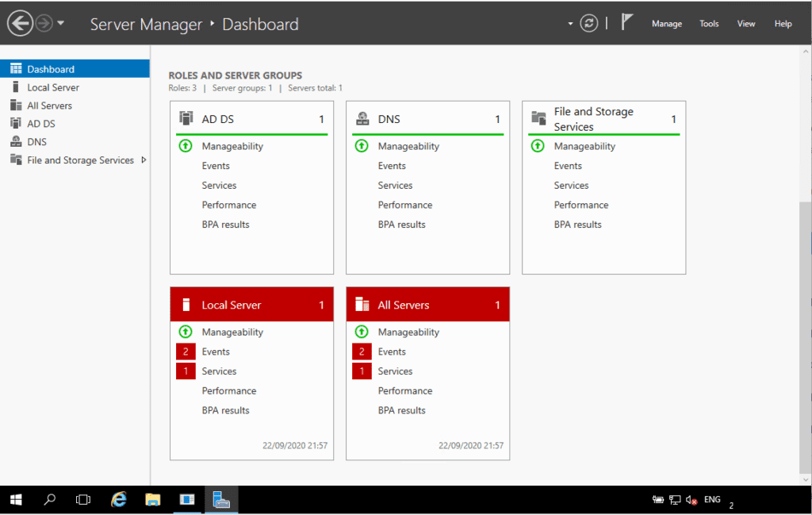Click the DNS tile icon
The width and height of the screenshot is (812, 515).
[x=362, y=119]
